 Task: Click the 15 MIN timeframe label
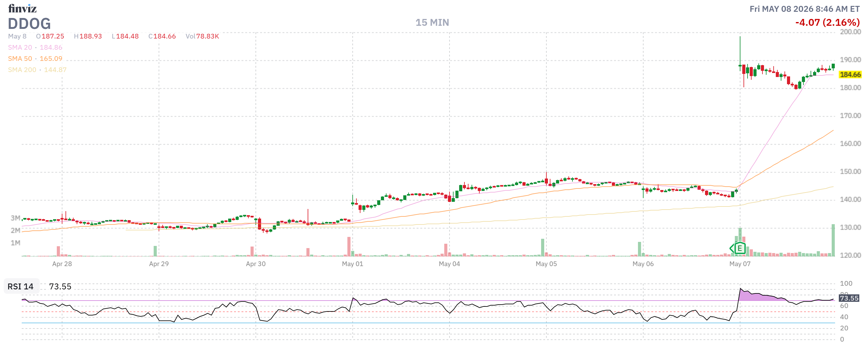pyautogui.click(x=432, y=23)
